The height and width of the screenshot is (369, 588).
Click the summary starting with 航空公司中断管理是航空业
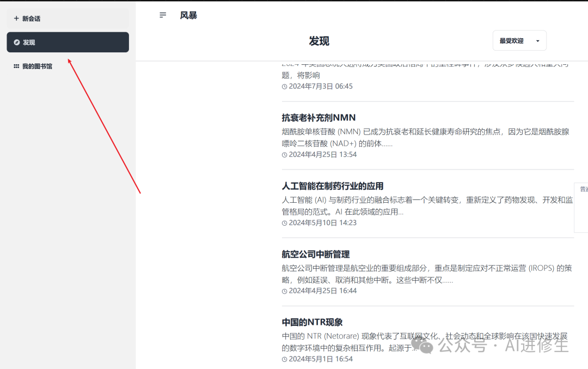pyautogui.click(x=427, y=274)
